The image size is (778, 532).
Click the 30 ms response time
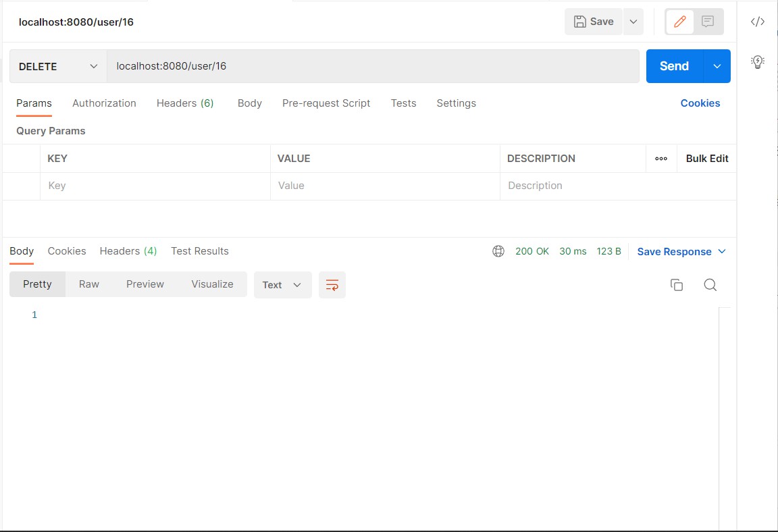pyautogui.click(x=573, y=251)
